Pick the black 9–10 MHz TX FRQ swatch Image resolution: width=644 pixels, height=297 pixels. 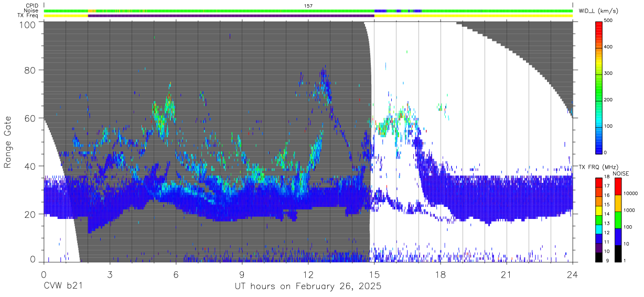click(598, 257)
